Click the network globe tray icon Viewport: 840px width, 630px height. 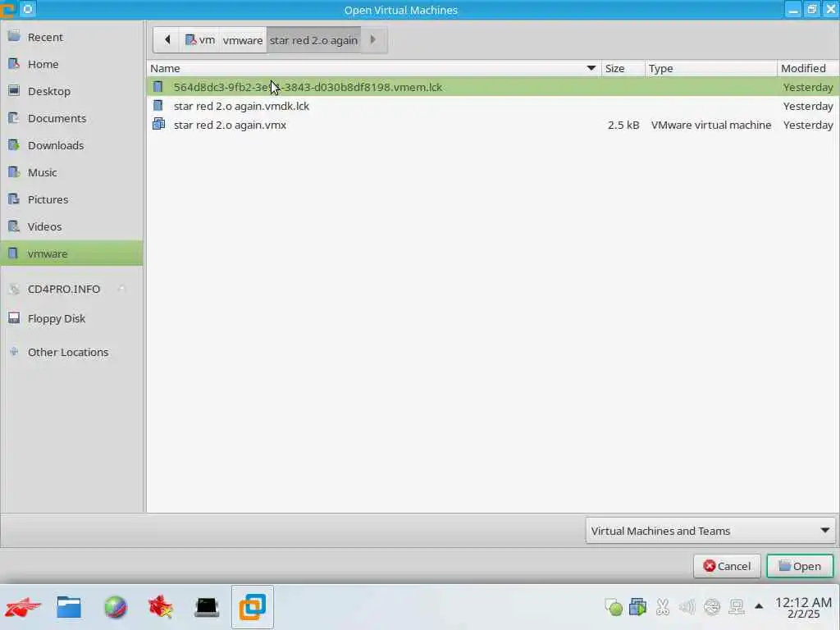point(712,607)
